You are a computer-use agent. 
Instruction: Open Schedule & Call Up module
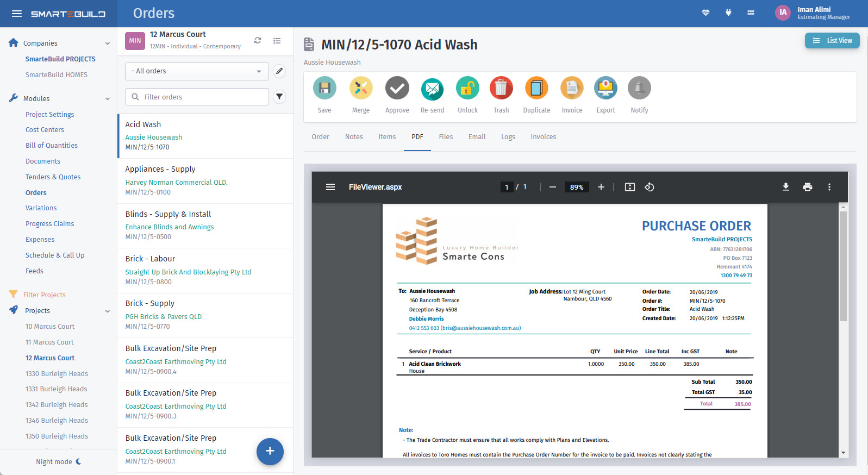(x=55, y=255)
